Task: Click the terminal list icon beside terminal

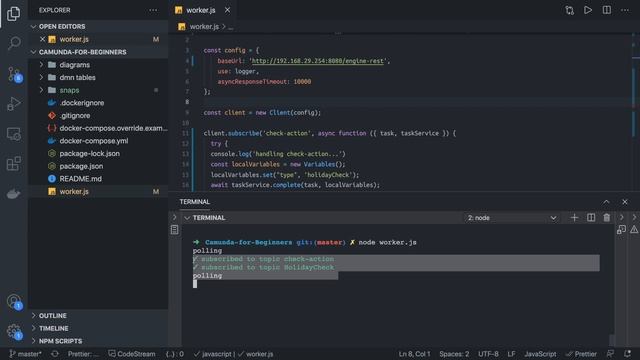Action: pyautogui.click(x=174, y=230)
